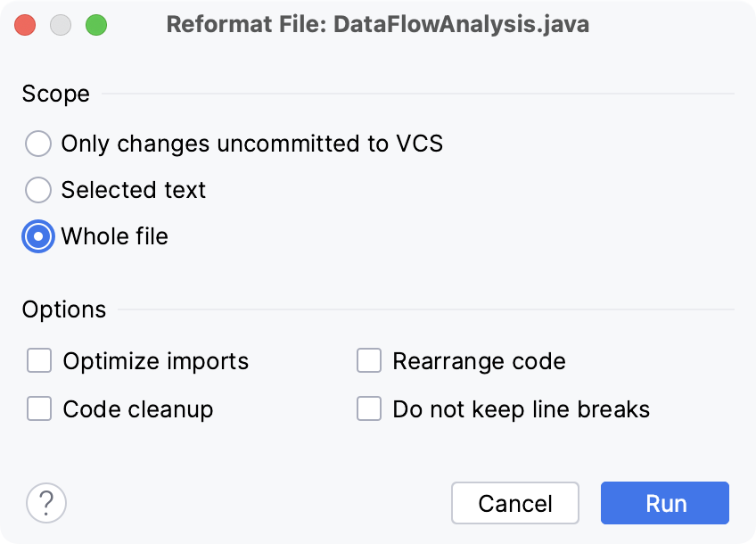The image size is (756, 544).
Task: Minimize the Reformat File window
Action: click(x=60, y=25)
